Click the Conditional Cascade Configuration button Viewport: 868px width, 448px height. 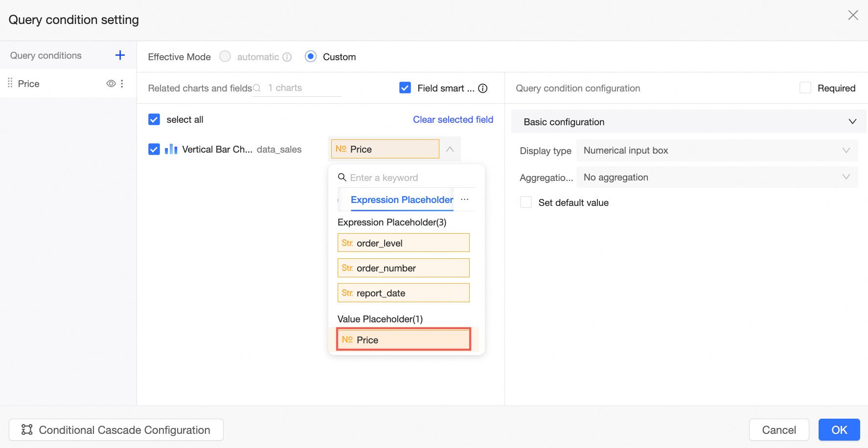point(116,430)
